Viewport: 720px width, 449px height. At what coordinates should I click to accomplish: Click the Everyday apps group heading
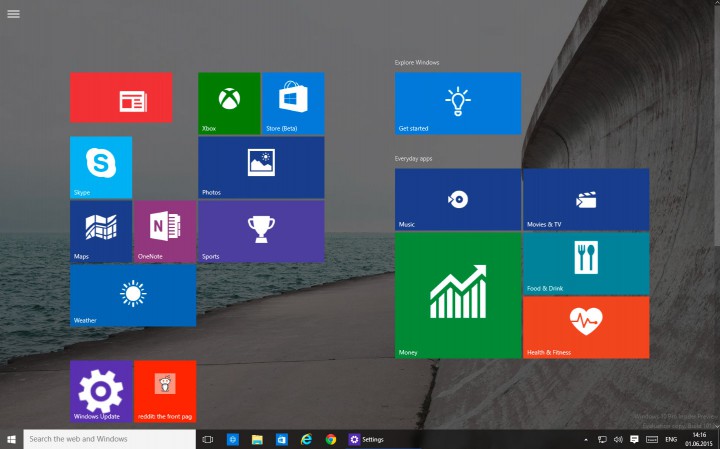tap(413, 158)
